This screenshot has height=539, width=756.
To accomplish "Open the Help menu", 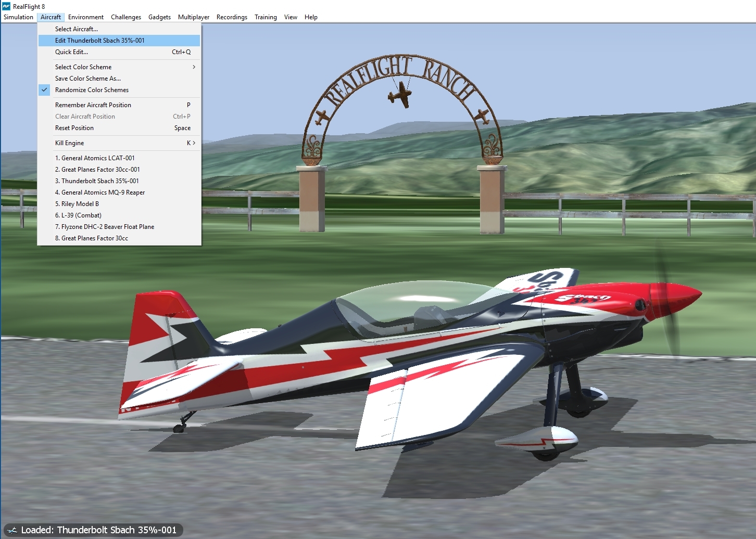I will click(x=311, y=17).
